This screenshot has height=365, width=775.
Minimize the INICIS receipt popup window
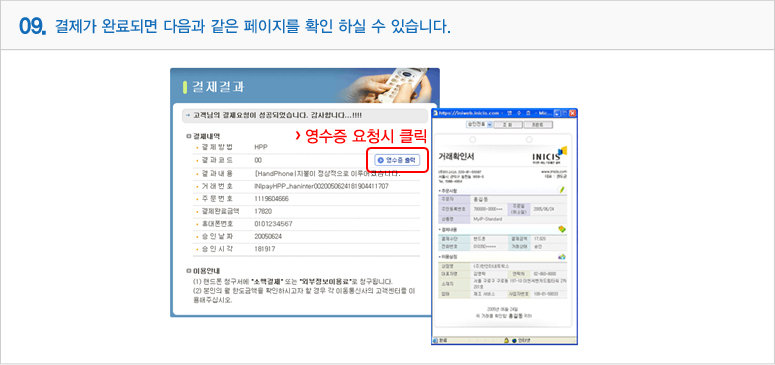pyautogui.click(x=557, y=113)
